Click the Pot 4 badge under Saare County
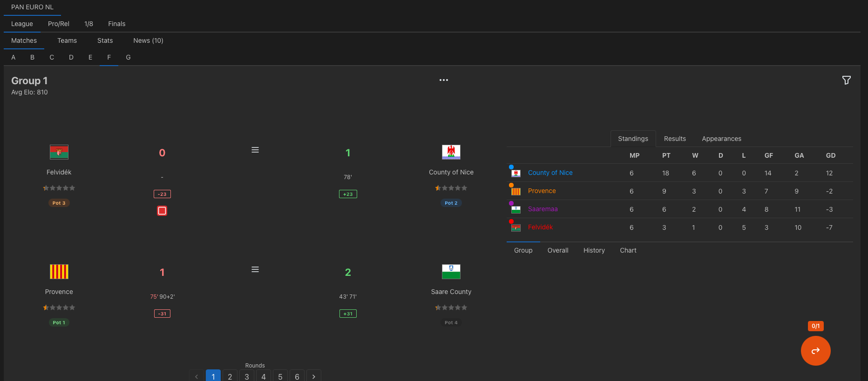The height and width of the screenshot is (381, 868). (x=451, y=322)
